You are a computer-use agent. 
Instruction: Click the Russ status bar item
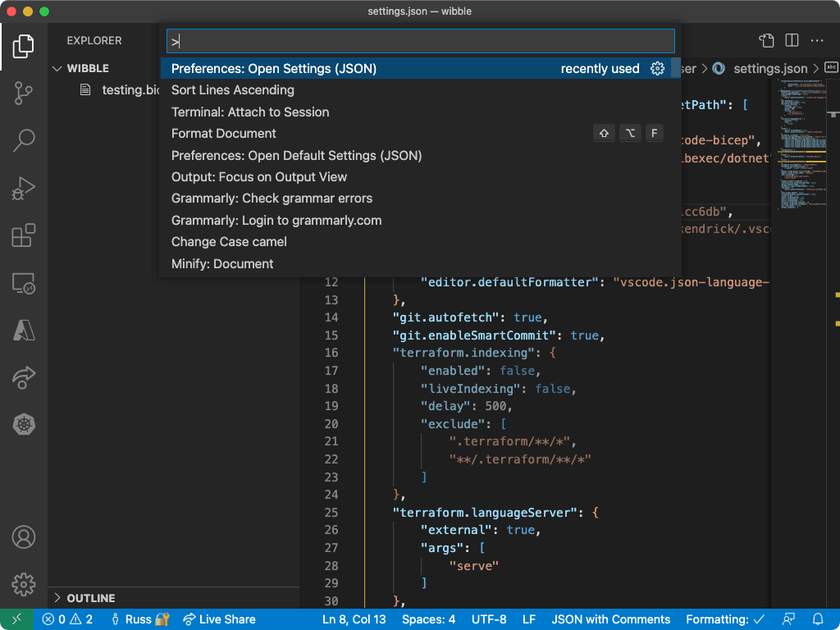(x=139, y=619)
